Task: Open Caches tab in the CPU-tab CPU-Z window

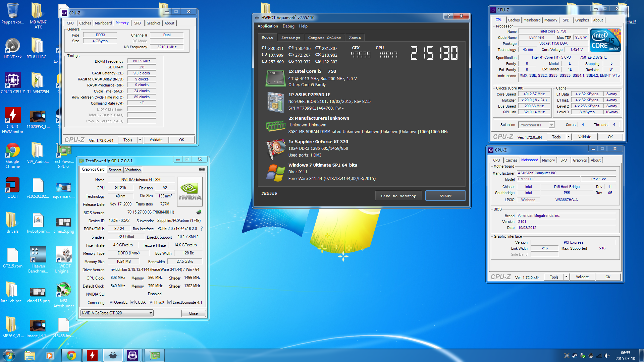Action: pos(514,20)
